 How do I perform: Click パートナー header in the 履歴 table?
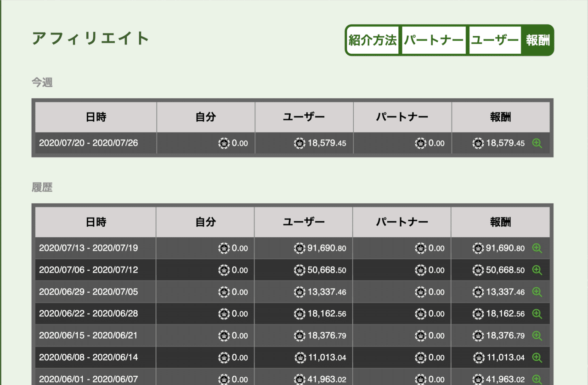tap(402, 222)
